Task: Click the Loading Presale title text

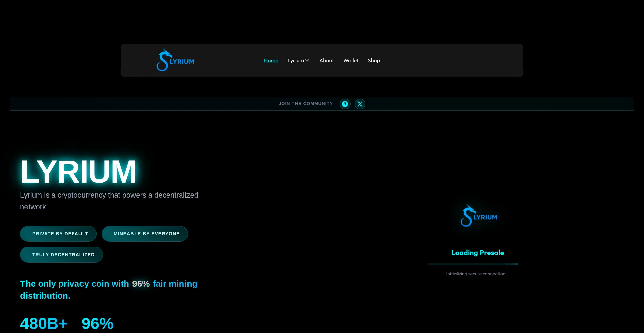Action: [478, 253]
